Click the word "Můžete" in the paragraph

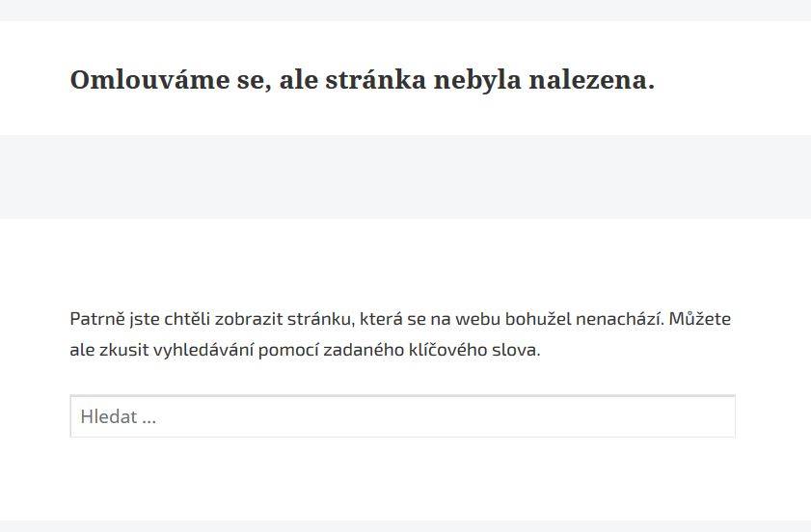[x=700, y=319]
